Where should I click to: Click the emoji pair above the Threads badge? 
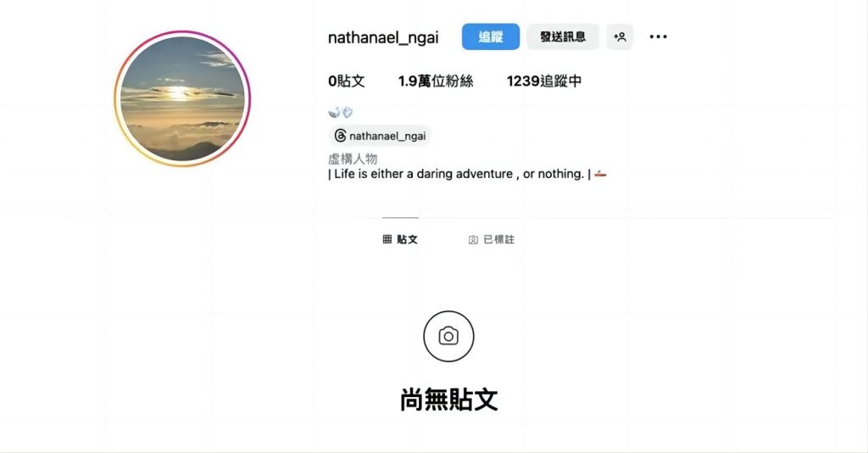[x=341, y=113]
